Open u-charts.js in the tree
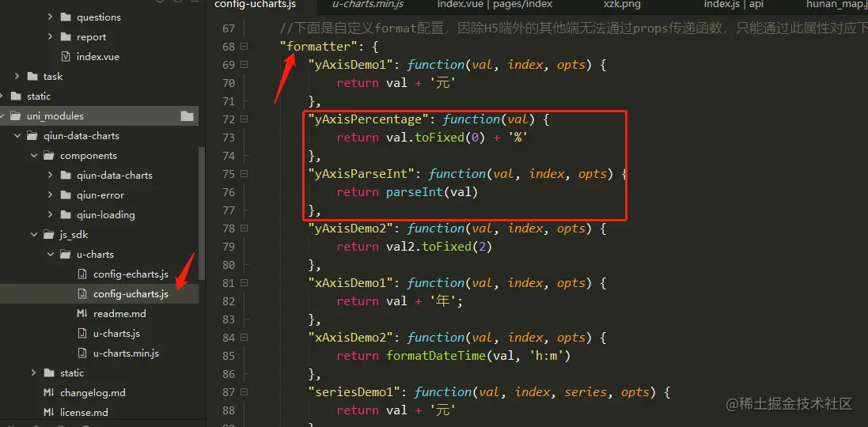This screenshot has width=868, height=427. pos(116,334)
